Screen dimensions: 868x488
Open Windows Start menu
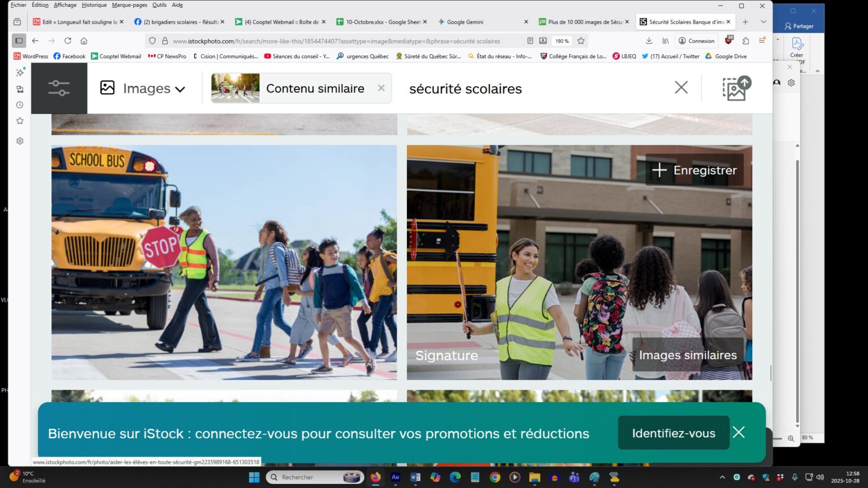[x=254, y=477]
